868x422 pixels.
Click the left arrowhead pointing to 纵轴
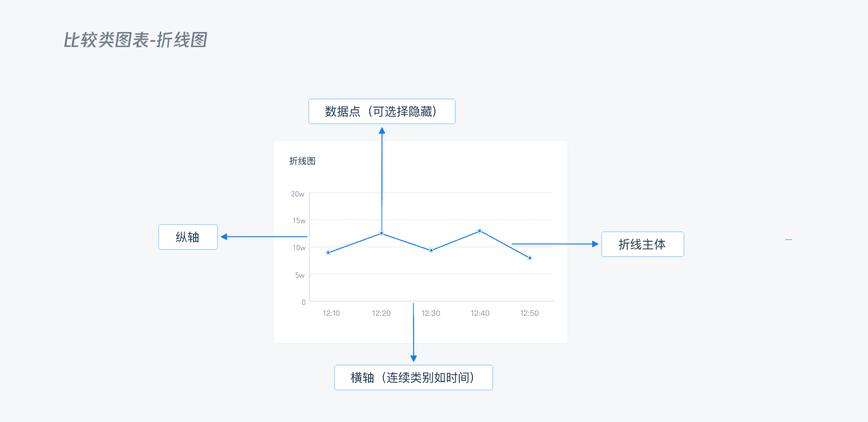click(x=224, y=237)
